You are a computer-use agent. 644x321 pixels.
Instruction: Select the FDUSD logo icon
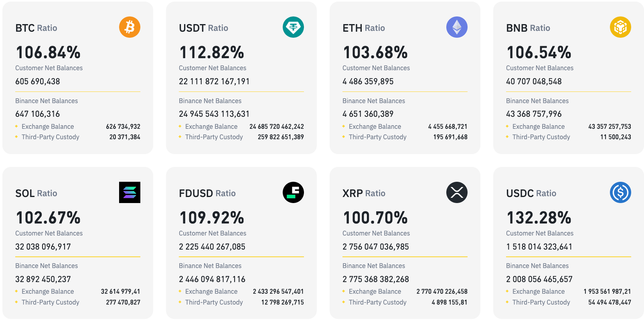click(x=293, y=192)
